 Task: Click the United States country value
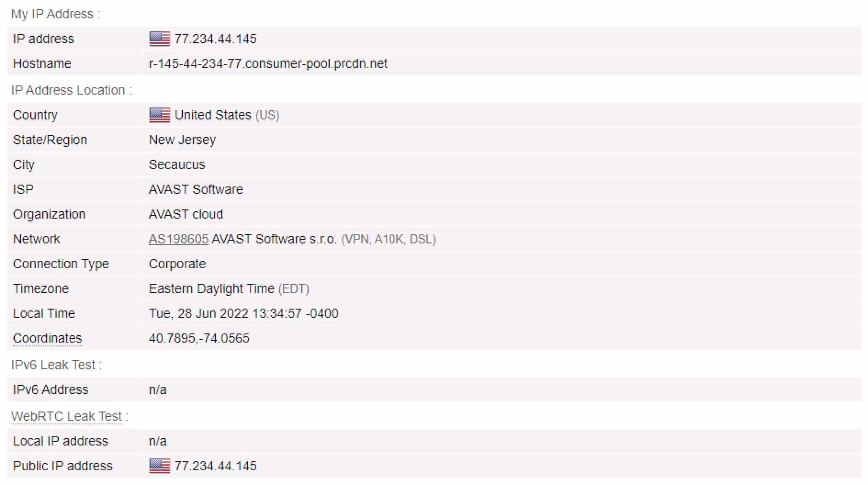point(213,115)
